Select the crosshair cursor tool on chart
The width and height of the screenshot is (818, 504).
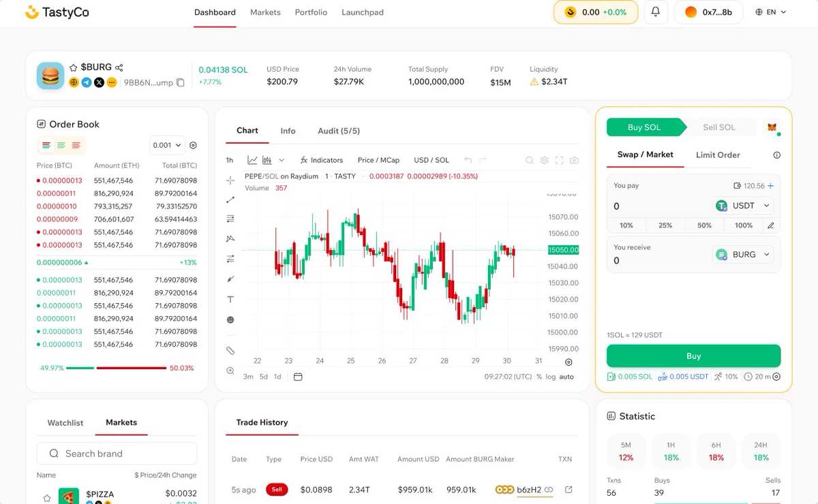(x=230, y=180)
